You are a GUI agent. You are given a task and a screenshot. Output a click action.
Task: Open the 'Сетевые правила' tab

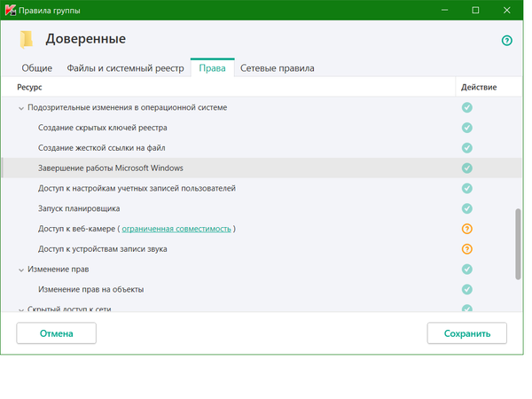tap(277, 68)
